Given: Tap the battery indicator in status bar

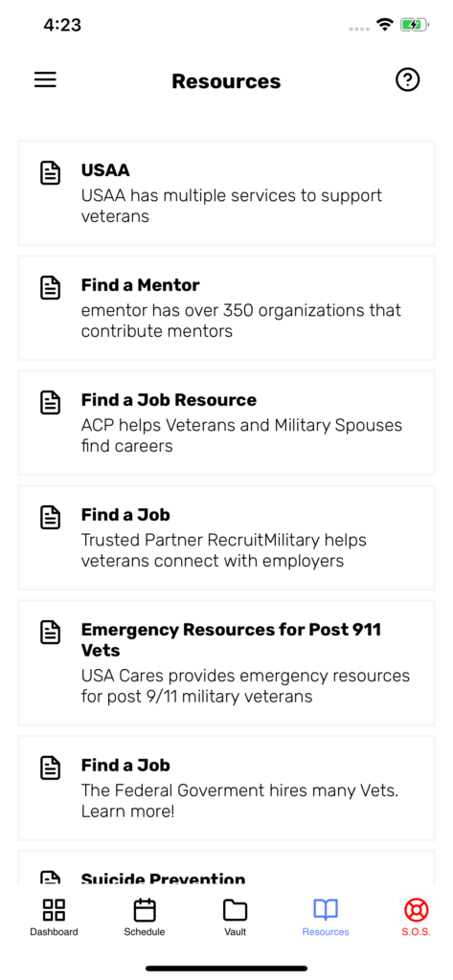Looking at the screenshot, I should (414, 25).
